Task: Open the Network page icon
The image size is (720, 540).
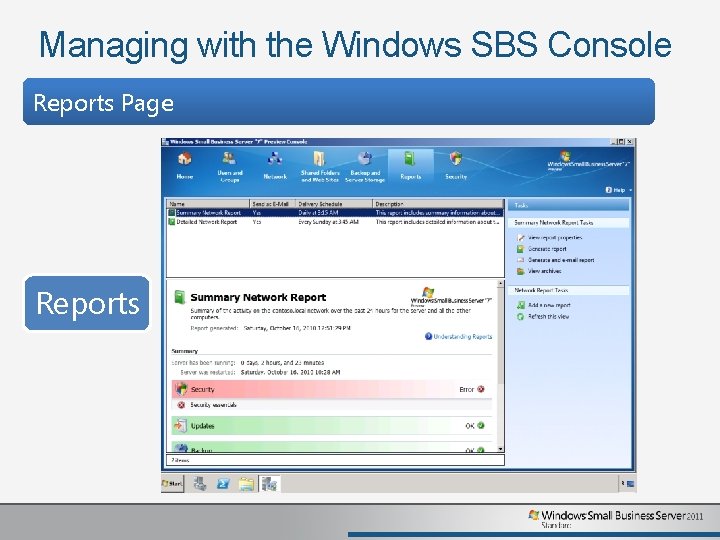Action: click(275, 159)
